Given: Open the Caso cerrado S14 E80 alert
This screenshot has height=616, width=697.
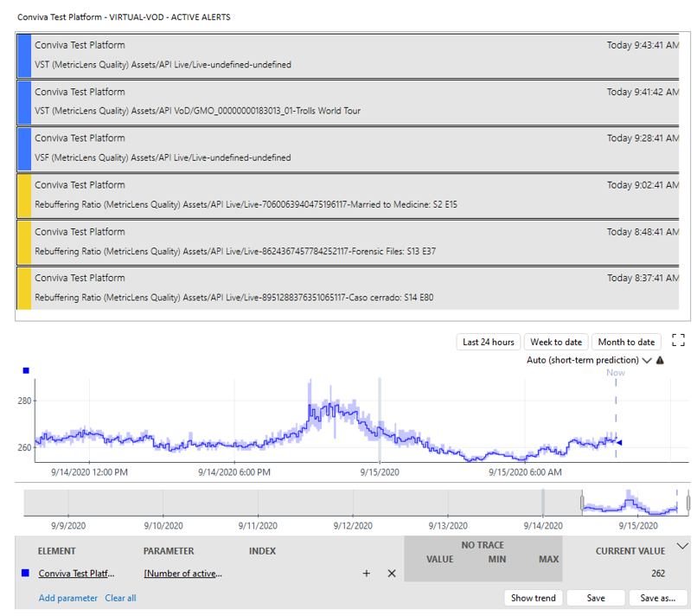Looking at the screenshot, I should tap(348, 288).
